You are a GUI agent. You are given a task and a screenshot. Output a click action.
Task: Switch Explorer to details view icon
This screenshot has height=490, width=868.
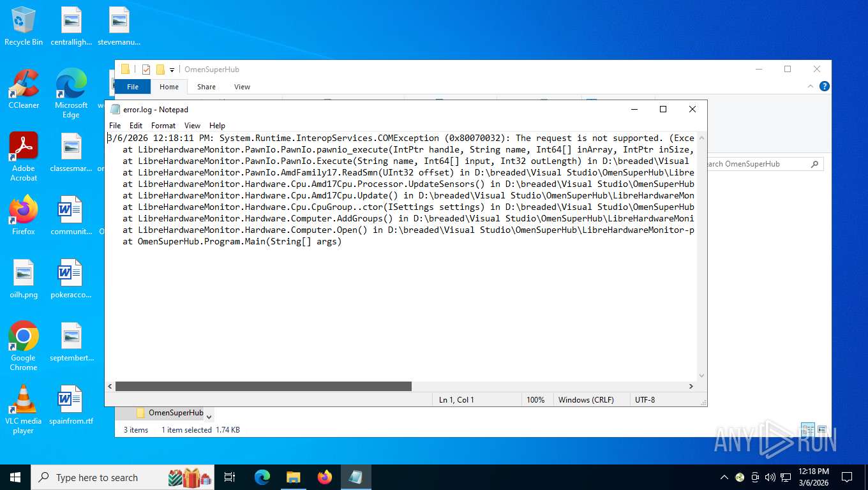tap(808, 429)
